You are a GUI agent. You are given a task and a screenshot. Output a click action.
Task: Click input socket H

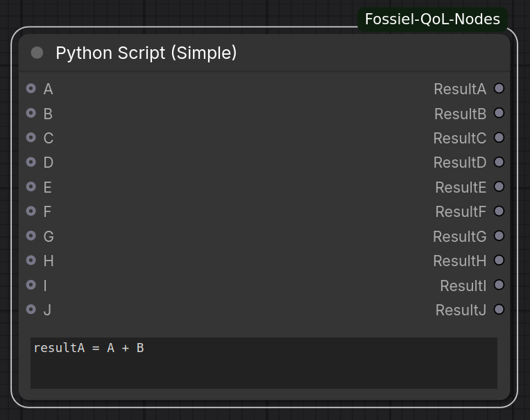(31, 261)
